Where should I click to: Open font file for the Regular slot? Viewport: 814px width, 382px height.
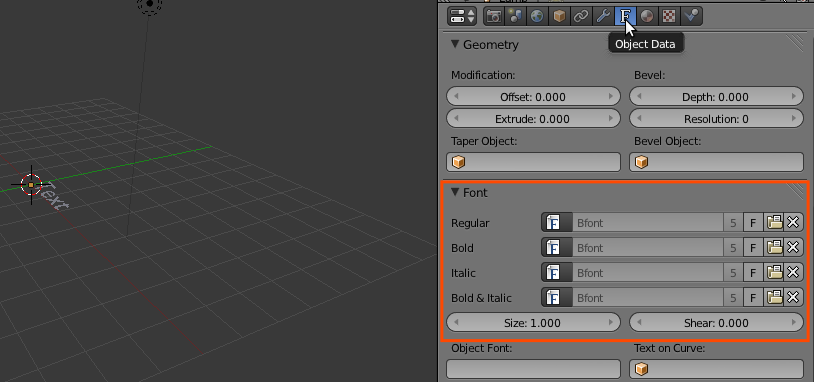tap(774, 223)
